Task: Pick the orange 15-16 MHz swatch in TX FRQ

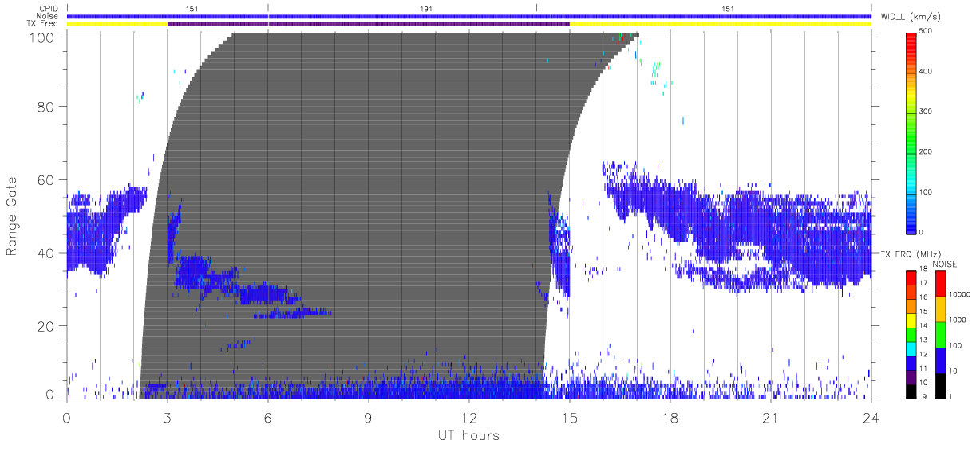Action: click(911, 306)
